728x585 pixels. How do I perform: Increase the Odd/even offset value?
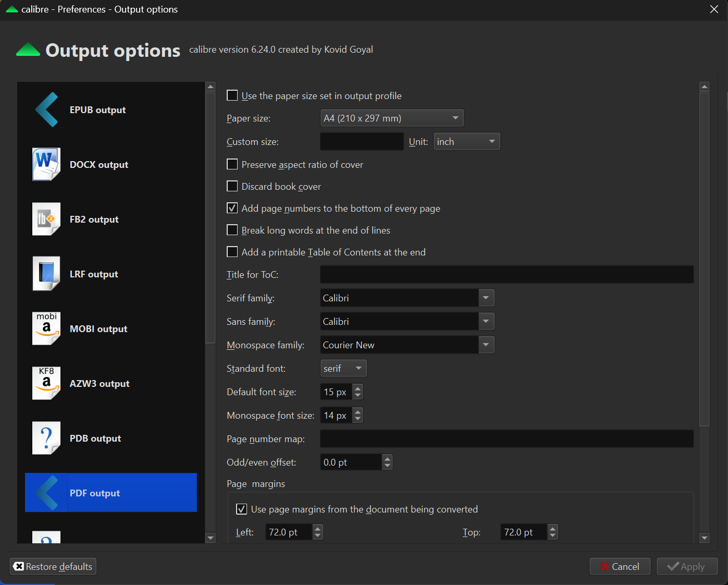pos(387,458)
